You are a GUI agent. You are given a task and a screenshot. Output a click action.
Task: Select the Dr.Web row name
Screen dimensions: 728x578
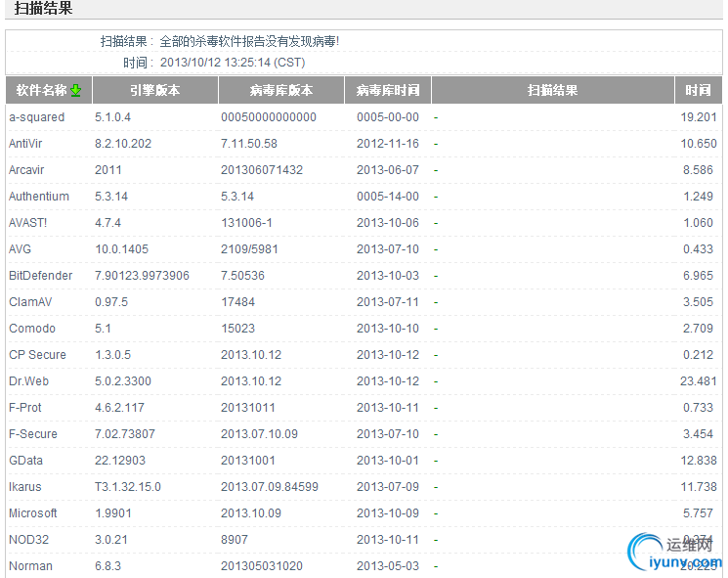tap(28, 381)
